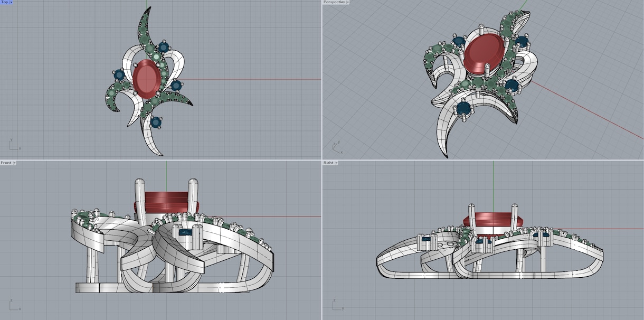
Task: Open the Top viewport dropdown arrow
Action: pos(11,2)
